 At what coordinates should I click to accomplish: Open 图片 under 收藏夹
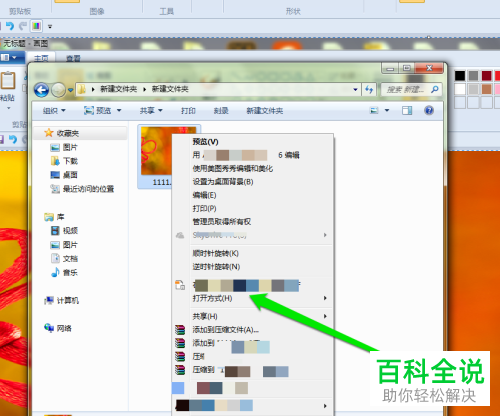pos(70,147)
